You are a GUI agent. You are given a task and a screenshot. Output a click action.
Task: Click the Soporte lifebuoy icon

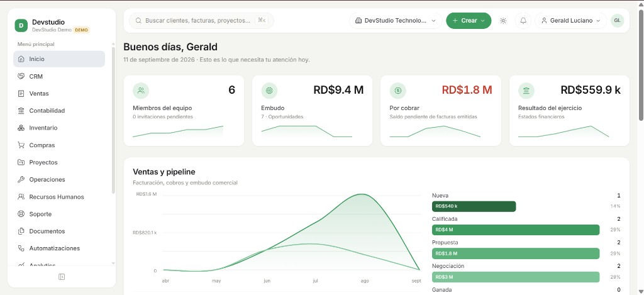tap(21, 214)
